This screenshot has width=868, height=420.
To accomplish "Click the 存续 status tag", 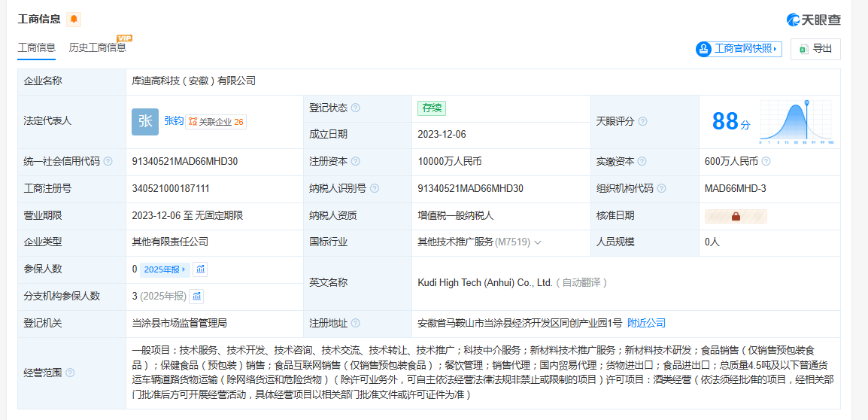I will pos(431,108).
